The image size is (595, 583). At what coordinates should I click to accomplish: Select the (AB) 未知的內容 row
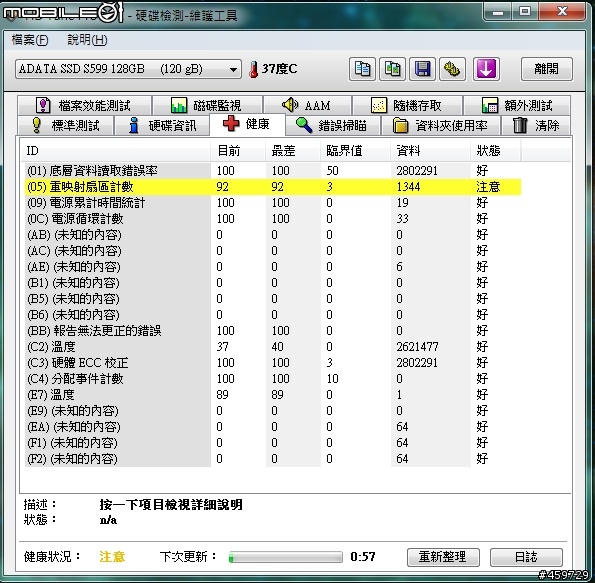(272, 235)
